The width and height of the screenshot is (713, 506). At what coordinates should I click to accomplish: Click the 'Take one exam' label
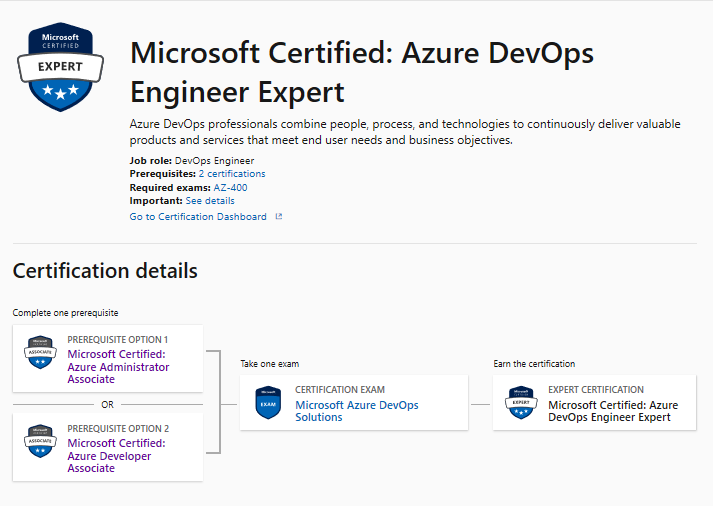coord(270,364)
